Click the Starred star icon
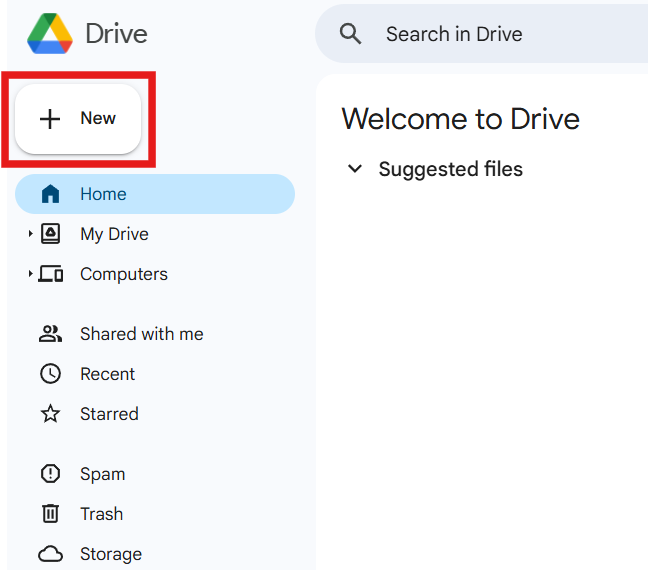The width and height of the screenshot is (648, 570). click(x=50, y=414)
